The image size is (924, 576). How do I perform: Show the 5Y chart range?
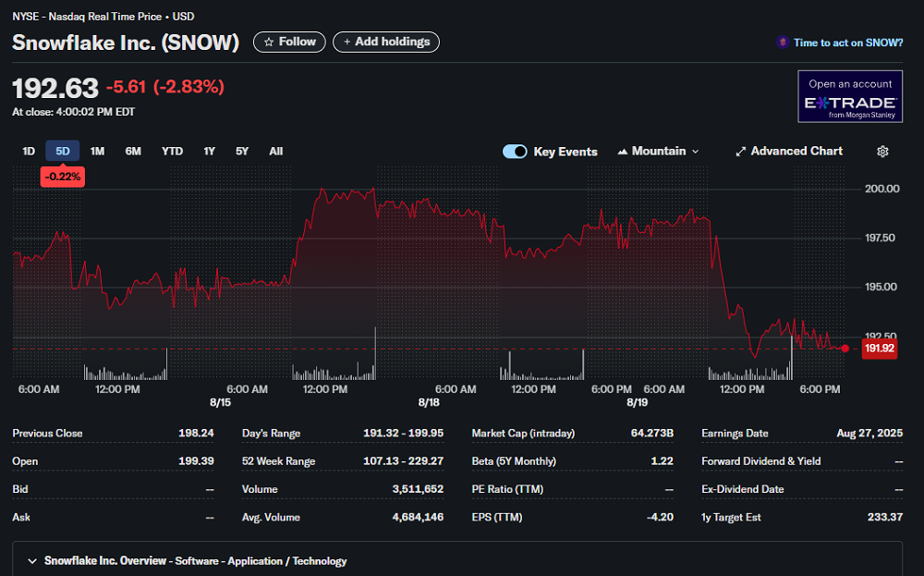tap(242, 152)
